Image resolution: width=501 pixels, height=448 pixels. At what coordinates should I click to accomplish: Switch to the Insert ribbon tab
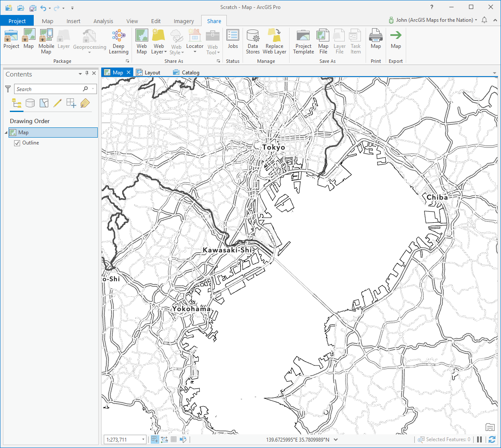tap(73, 21)
